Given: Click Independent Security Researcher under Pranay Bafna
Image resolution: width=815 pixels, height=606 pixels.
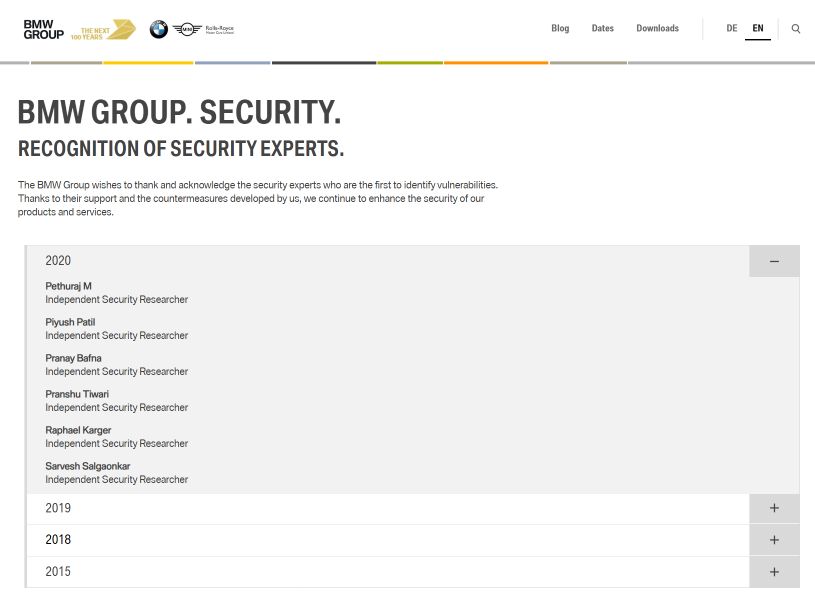Looking at the screenshot, I should point(116,371).
